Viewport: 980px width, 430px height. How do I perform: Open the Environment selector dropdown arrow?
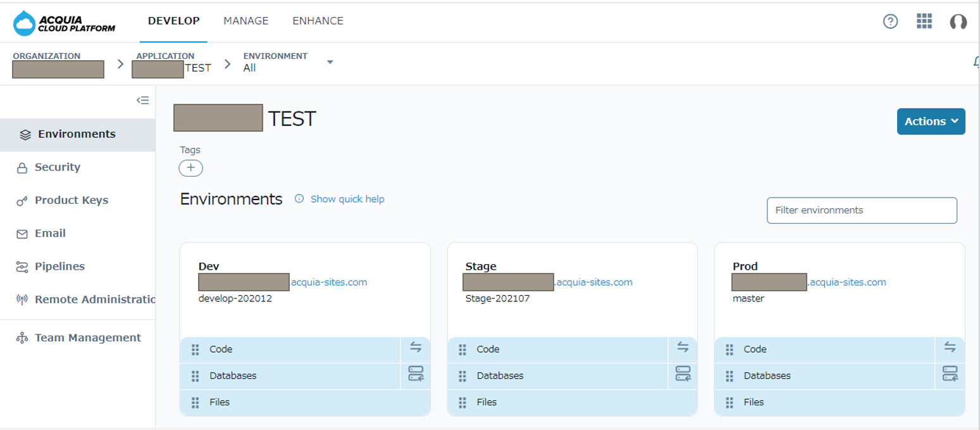[x=330, y=62]
